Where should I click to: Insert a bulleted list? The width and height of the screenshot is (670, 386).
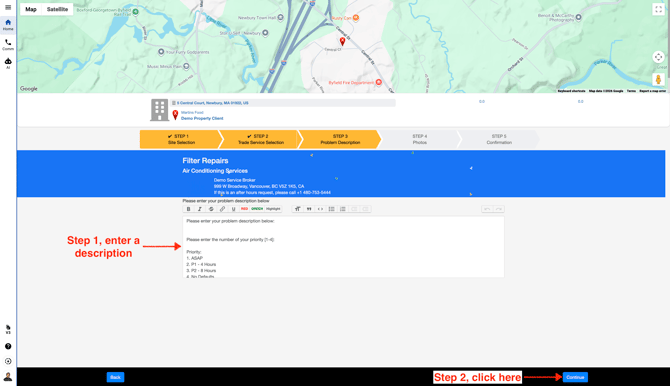pos(331,209)
